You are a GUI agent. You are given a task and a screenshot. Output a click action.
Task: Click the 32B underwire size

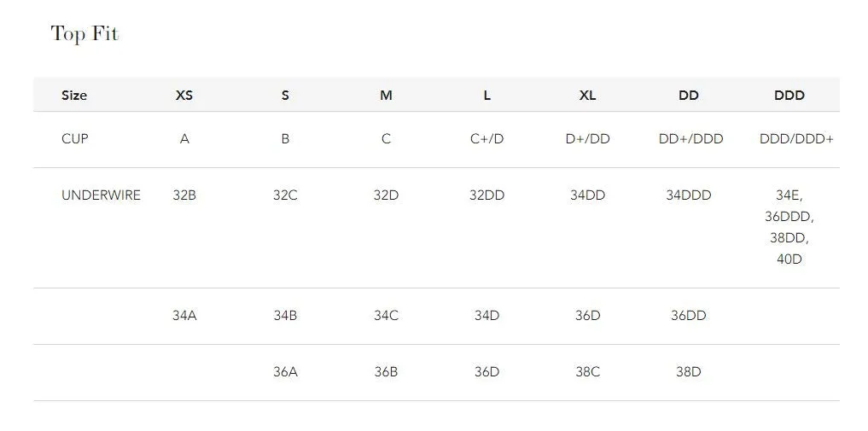pyautogui.click(x=184, y=195)
